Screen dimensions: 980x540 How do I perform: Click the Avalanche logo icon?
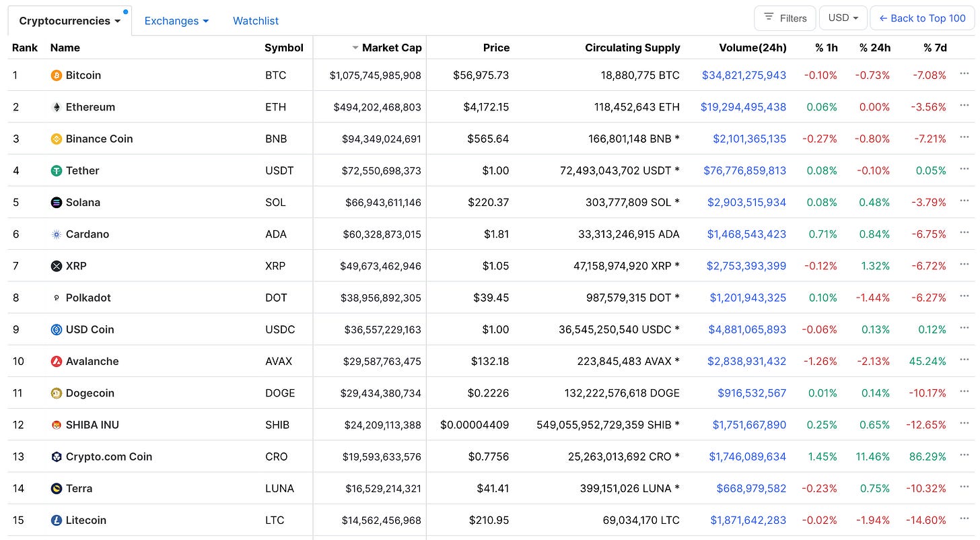(x=57, y=361)
